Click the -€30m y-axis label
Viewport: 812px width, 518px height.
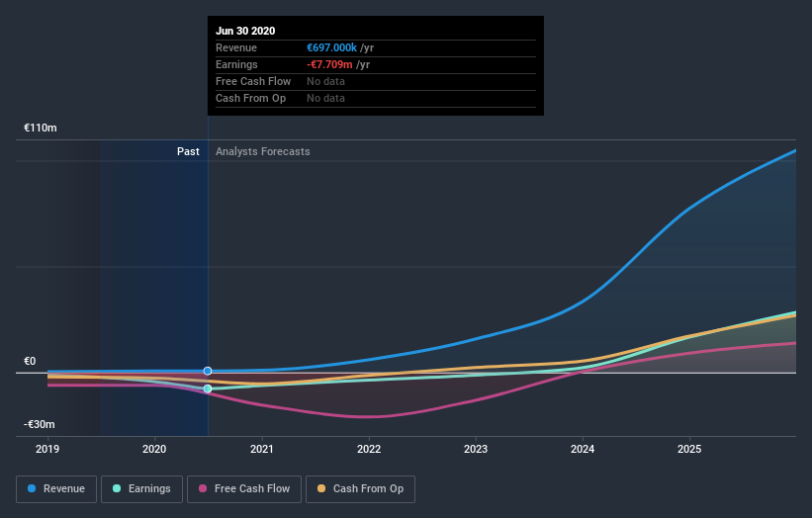[40, 424]
